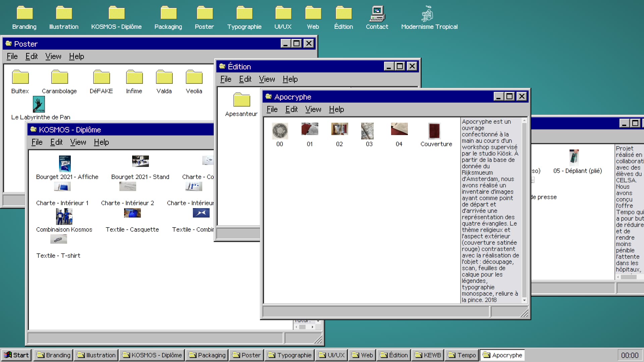The height and width of the screenshot is (362, 644).
Task: Open the Couverture image in Apocryphe
Action: pos(434,131)
